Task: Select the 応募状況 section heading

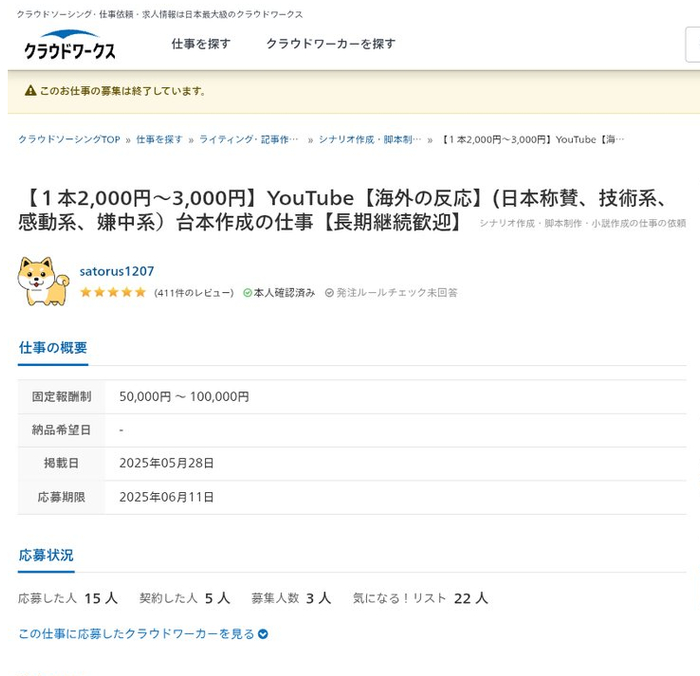Action: pos(46,555)
